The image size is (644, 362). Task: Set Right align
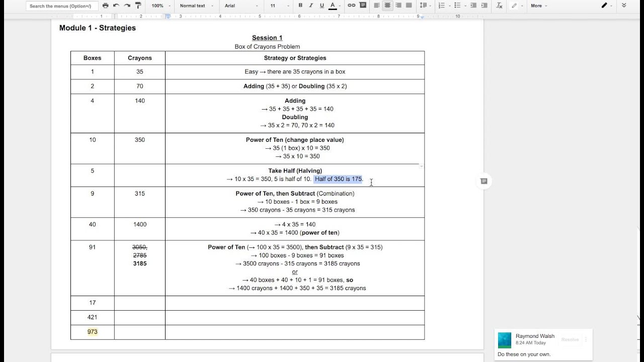tap(398, 6)
